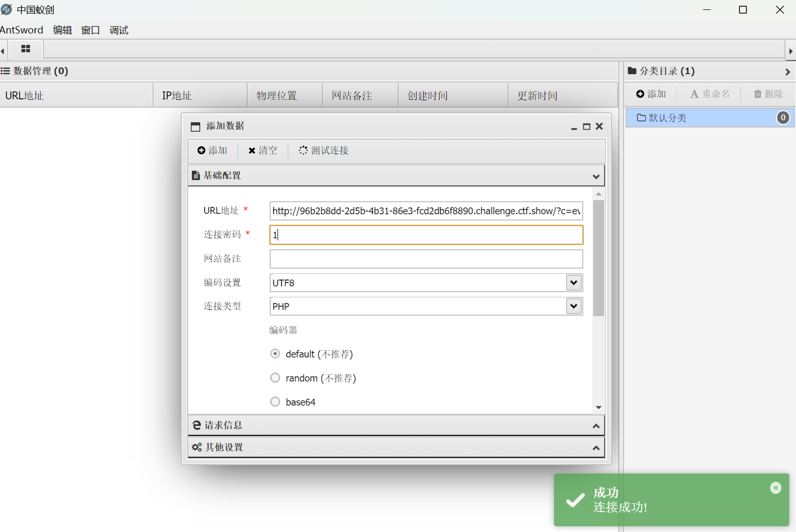Image resolution: width=796 pixels, height=532 pixels.
Task: Click the AntSword app icon in the title bar
Action: (6, 9)
